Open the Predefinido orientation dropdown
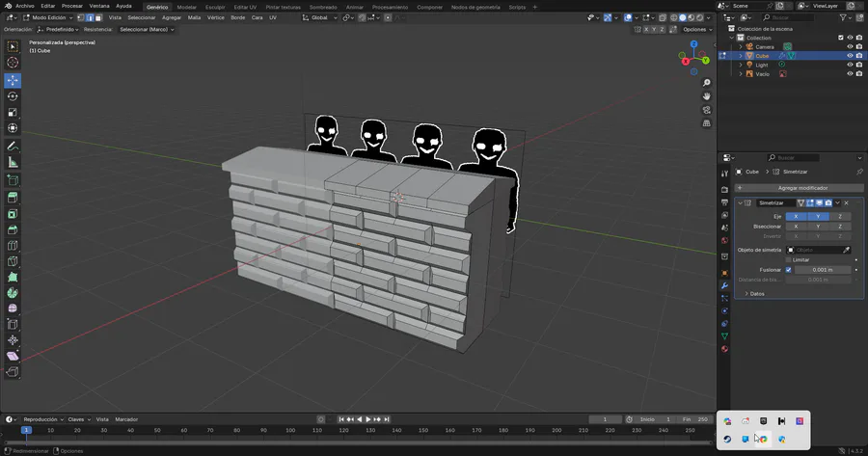 [x=58, y=29]
